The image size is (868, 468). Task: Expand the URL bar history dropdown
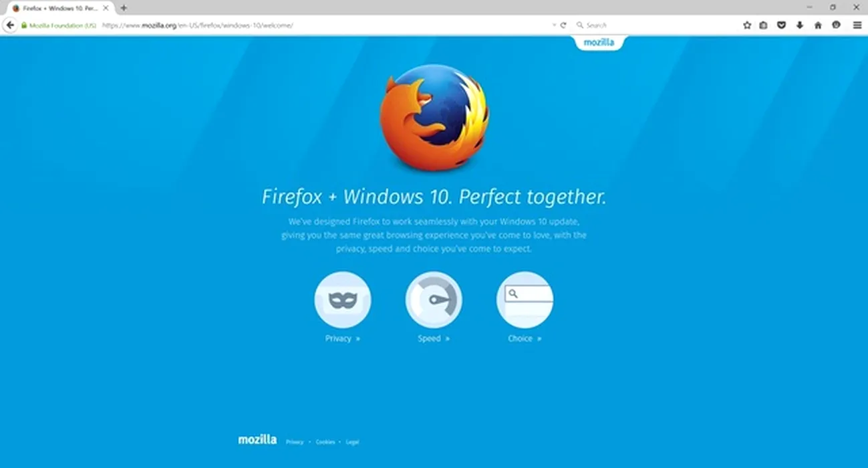pyautogui.click(x=554, y=25)
